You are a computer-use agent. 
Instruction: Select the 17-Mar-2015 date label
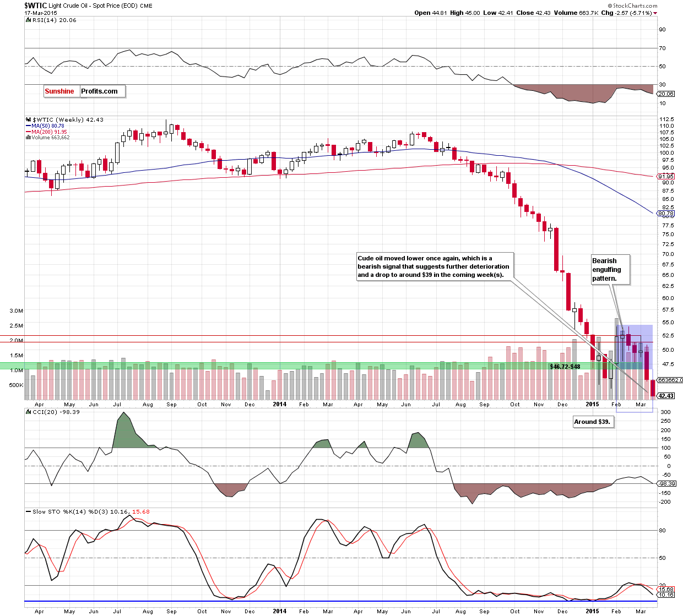pos(40,13)
